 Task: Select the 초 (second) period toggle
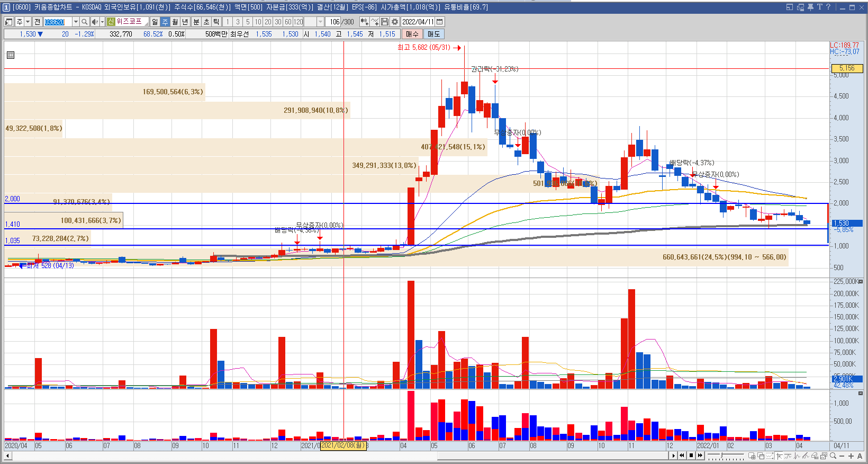[x=206, y=22]
